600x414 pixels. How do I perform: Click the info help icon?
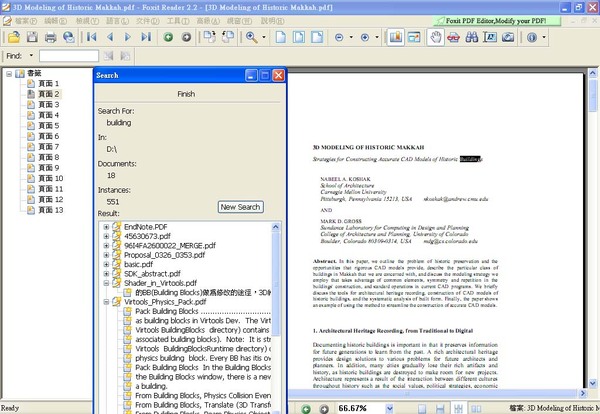tap(532, 37)
